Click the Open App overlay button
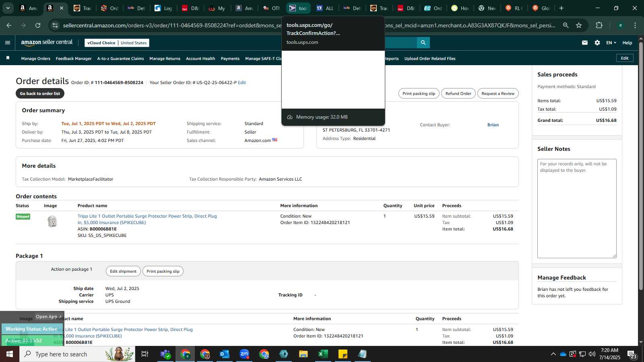 click(48, 317)
